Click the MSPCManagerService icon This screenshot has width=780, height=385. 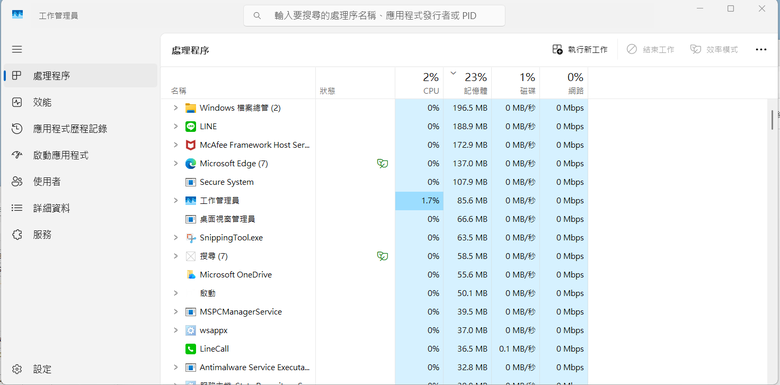[191, 312]
